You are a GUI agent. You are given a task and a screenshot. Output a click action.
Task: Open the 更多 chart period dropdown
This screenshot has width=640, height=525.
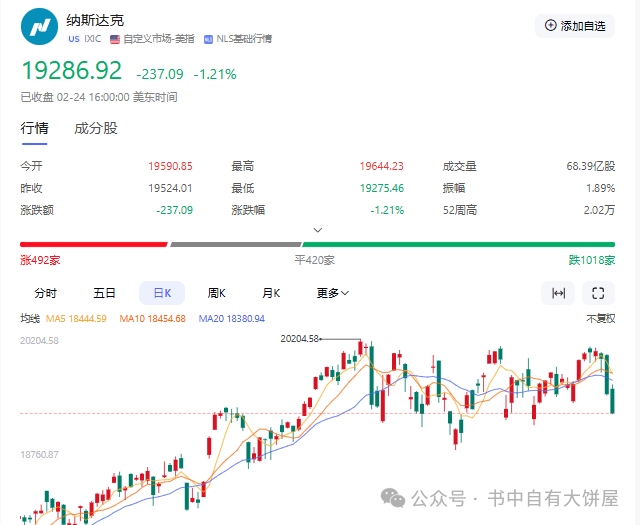tap(333, 293)
